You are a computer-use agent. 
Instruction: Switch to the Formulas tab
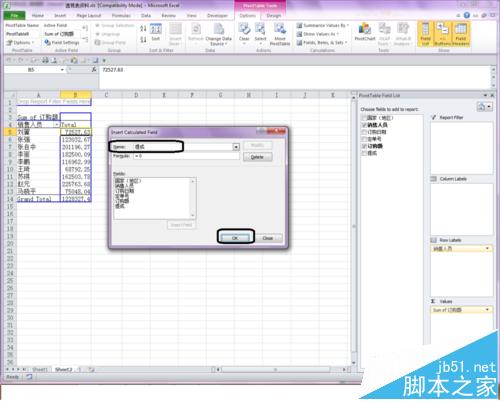click(121, 15)
